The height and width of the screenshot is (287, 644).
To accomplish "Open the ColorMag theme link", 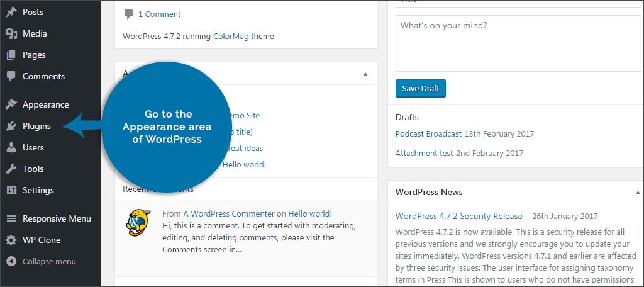I will [x=231, y=36].
